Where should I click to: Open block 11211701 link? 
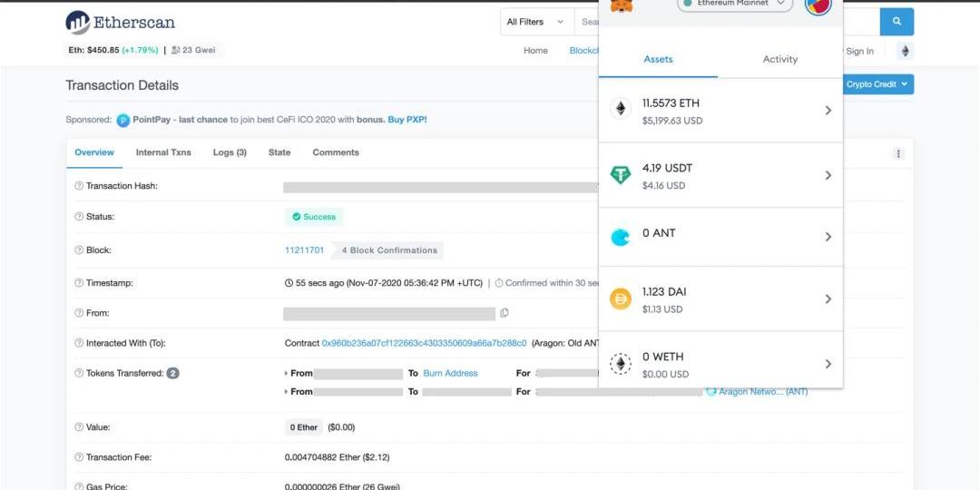click(304, 250)
